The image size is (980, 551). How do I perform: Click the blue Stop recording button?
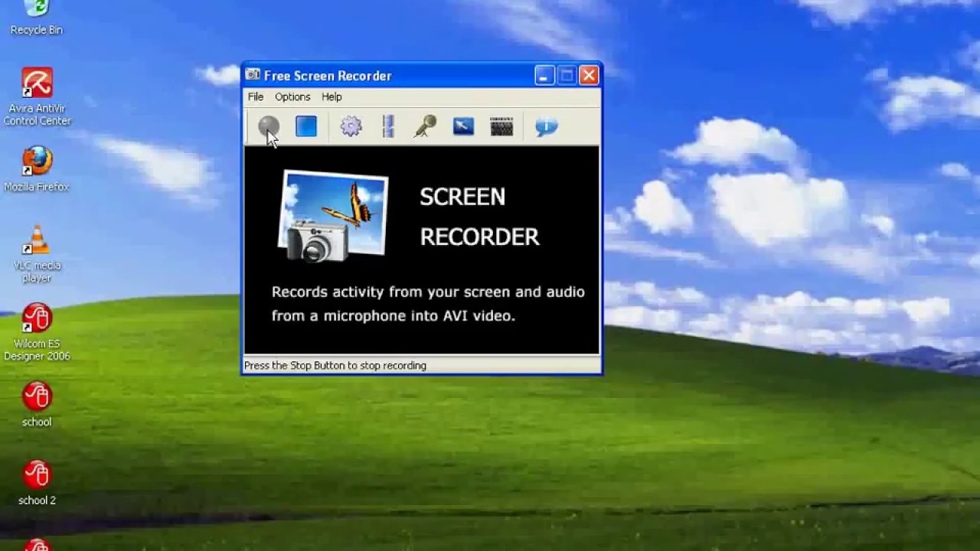click(306, 126)
